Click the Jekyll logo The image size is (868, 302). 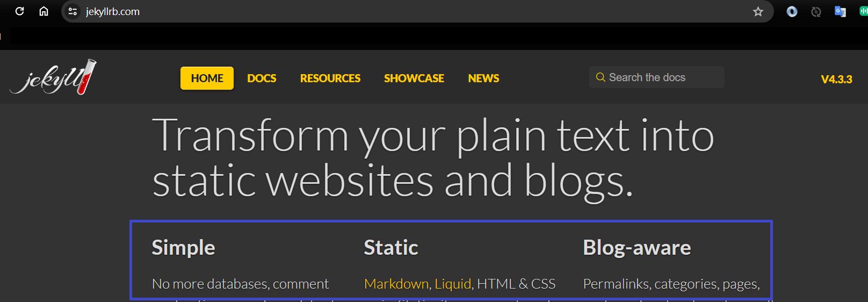tap(53, 77)
